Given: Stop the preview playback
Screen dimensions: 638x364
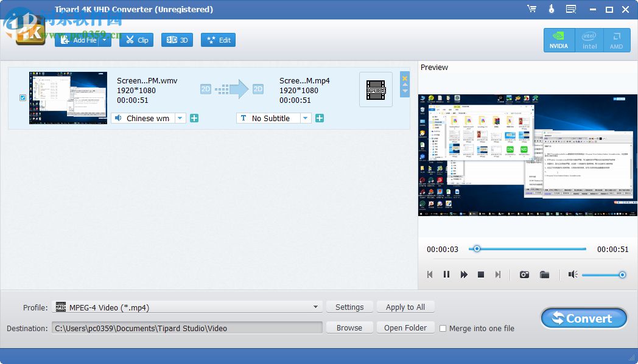Looking at the screenshot, I should coord(481,275).
